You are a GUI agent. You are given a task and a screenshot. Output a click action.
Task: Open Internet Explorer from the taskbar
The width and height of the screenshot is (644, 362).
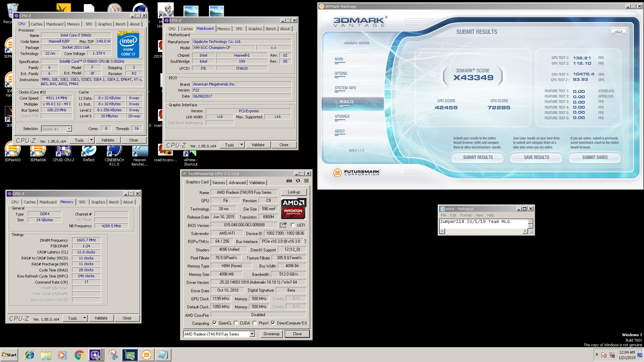pyautogui.click(x=30, y=355)
